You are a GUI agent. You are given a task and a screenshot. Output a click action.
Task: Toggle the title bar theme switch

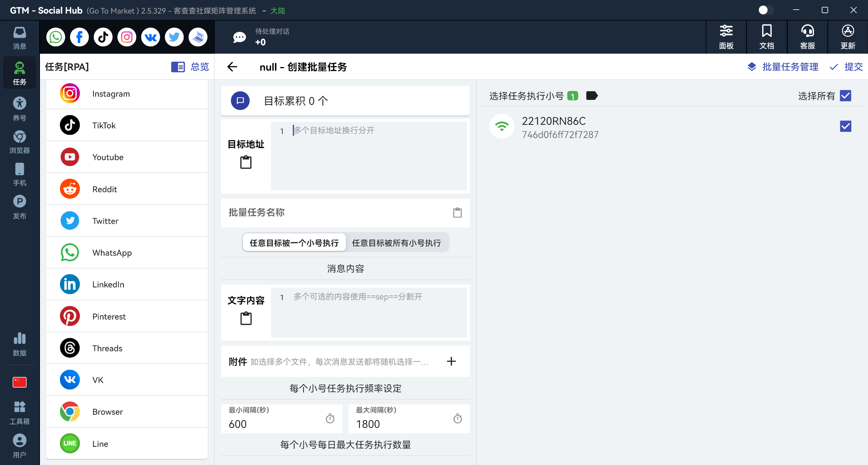click(x=766, y=10)
